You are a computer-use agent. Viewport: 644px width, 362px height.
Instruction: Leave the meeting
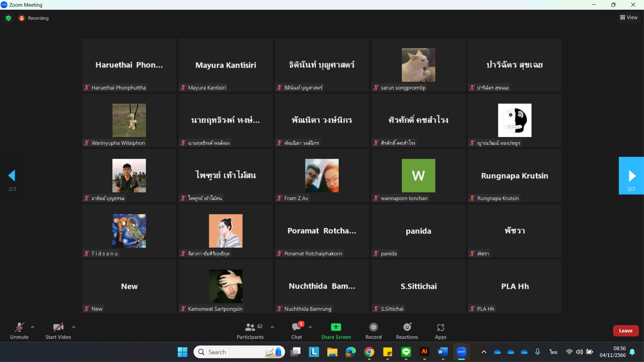tap(626, 331)
